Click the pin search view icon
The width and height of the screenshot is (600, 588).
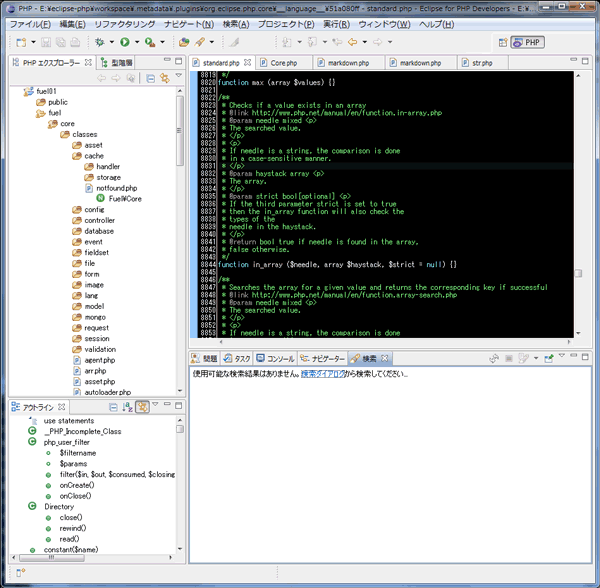[549, 358]
